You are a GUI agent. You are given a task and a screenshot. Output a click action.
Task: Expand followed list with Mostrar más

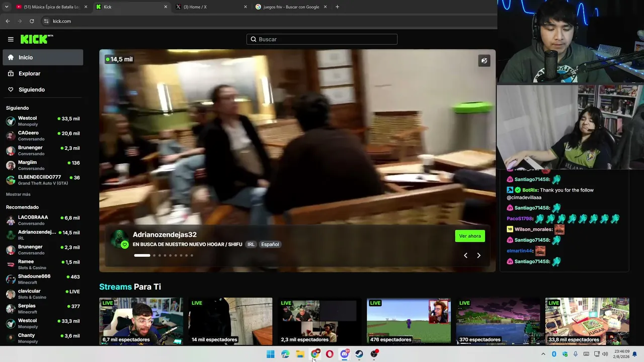click(x=18, y=195)
